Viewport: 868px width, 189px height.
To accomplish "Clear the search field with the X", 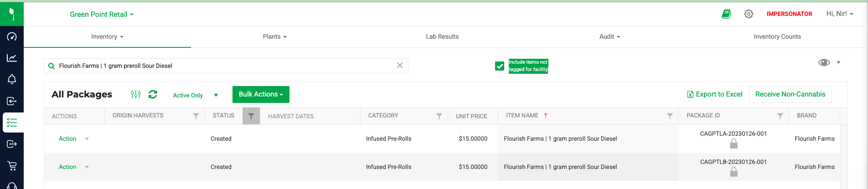I will point(400,66).
